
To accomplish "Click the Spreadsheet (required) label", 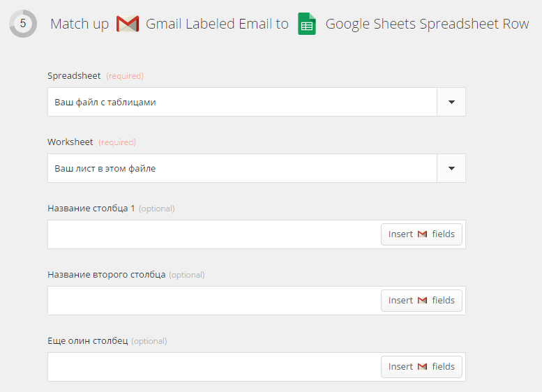I will (x=96, y=76).
